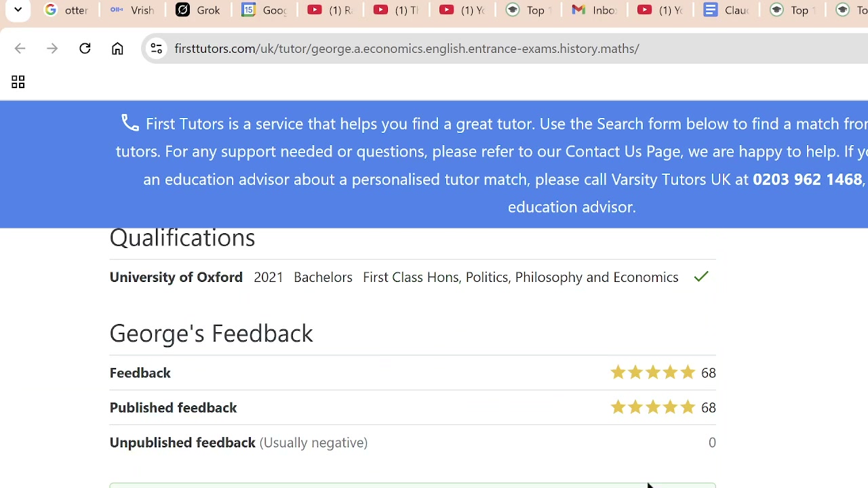Click the green verified checkmark for Oxford qualification
868x488 pixels.
[701, 277]
